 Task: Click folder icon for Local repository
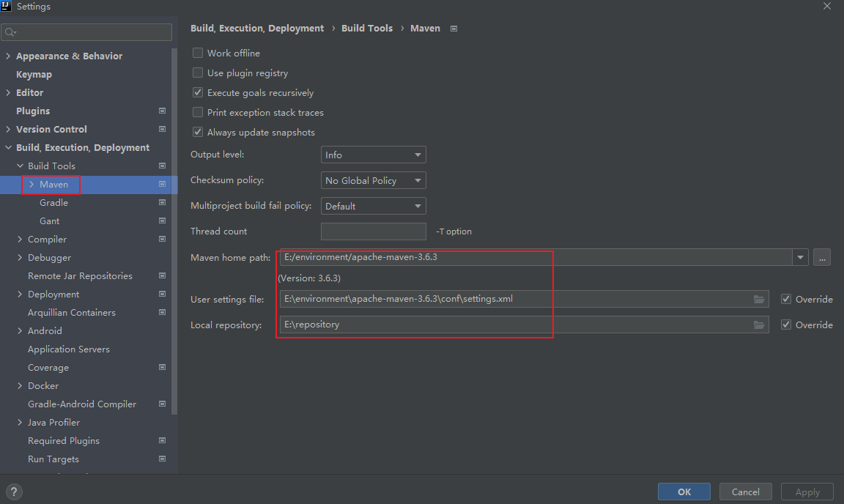(x=759, y=325)
